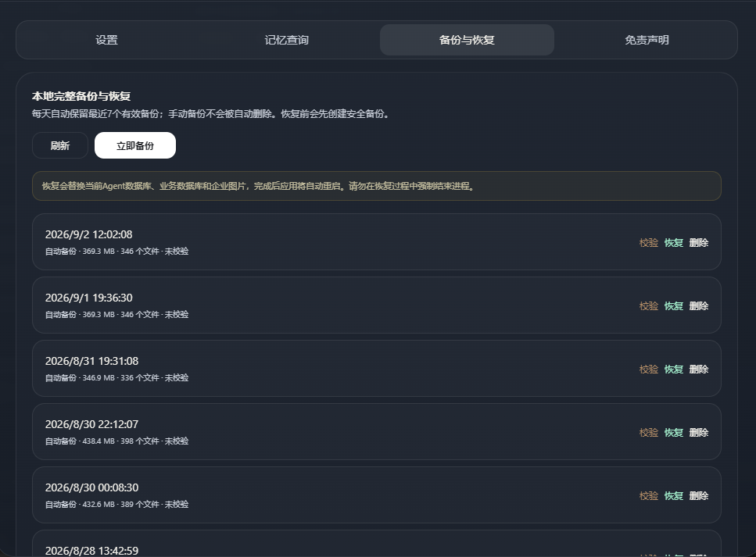Select the timestamp 2026/8/30 22:12:07
The width and height of the screenshot is (756, 557).
[91, 424]
